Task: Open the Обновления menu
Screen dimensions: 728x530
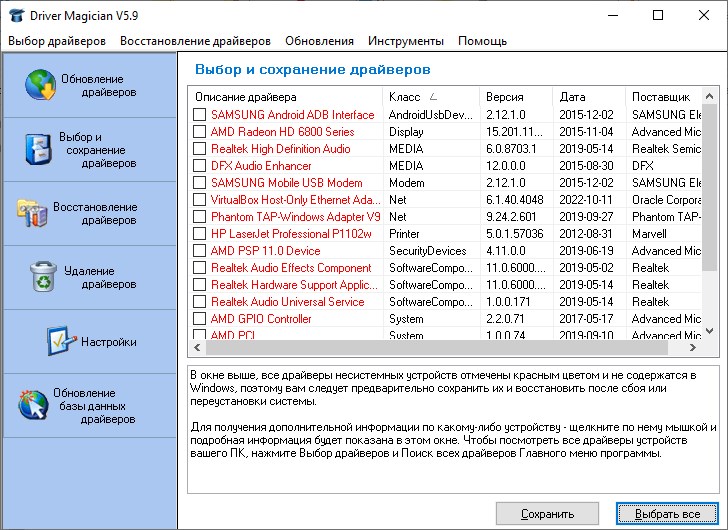Action: 319,41
